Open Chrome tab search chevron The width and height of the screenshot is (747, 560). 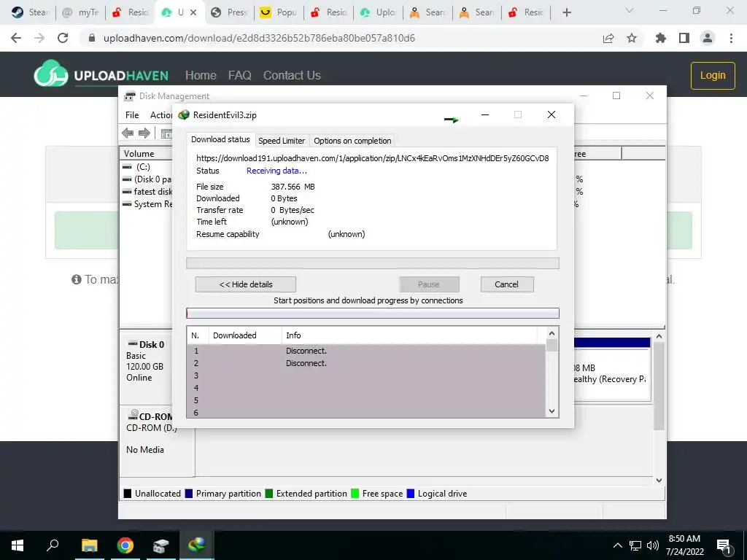[x=630, y=11]
